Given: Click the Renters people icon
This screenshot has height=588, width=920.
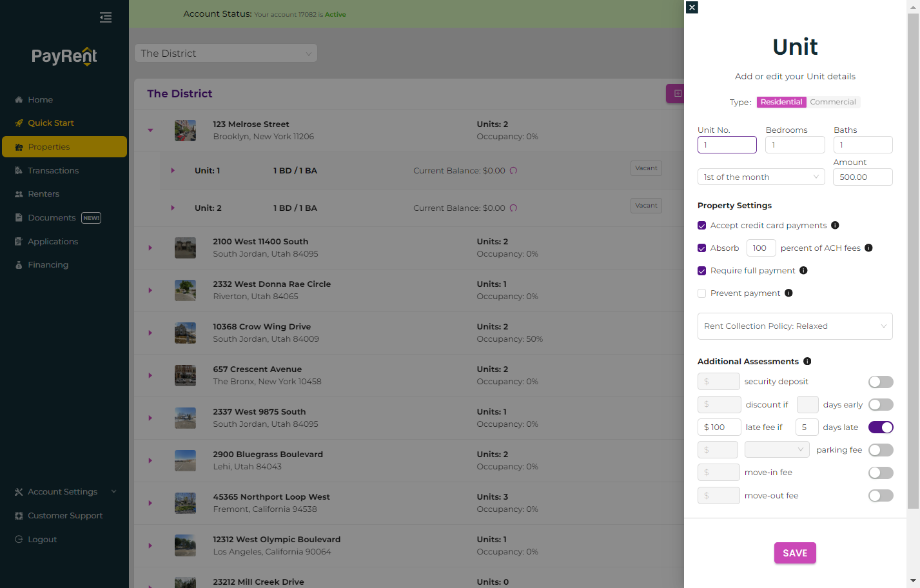Looking at the screenshot, I should pyautogui.click(x=19, y=194).
